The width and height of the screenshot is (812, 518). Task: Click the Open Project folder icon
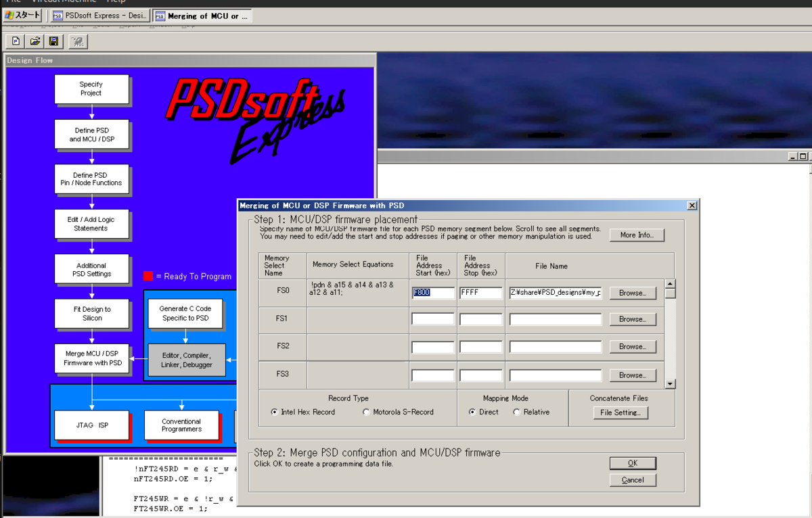click(35, 41)
